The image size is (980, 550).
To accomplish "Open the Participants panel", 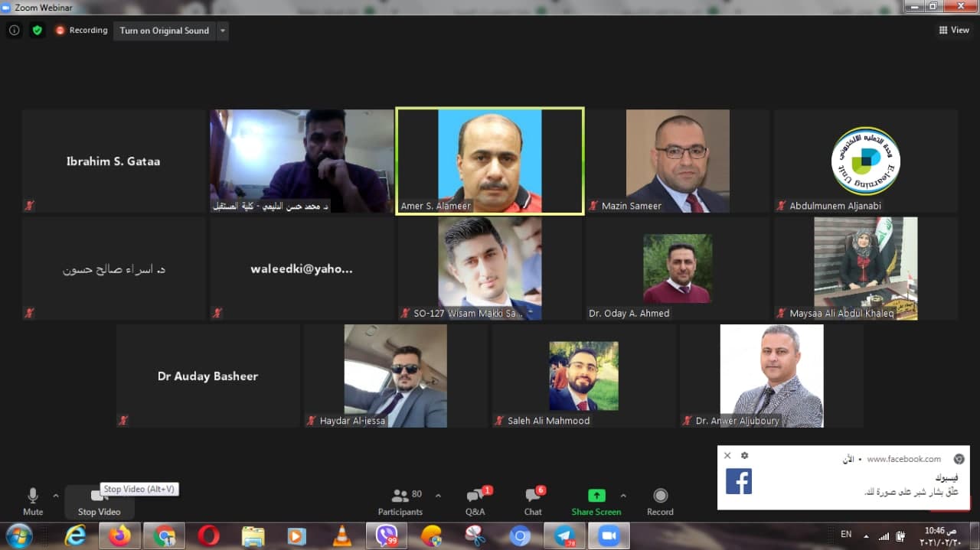I will click(400, 502).
